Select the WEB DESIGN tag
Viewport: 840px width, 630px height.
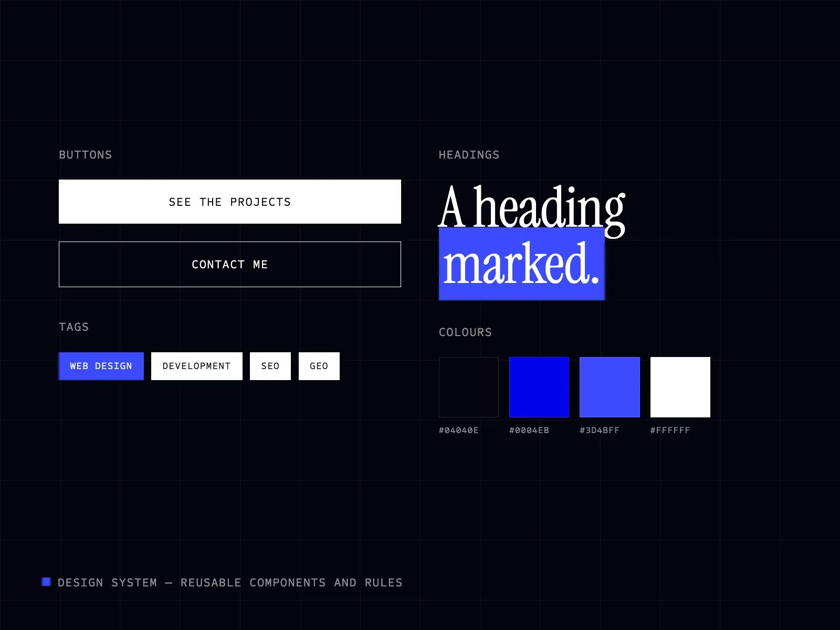tap(101, 366)
